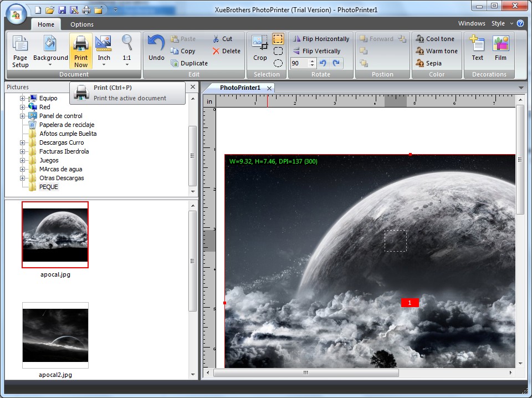Rotate the picture counterclockwise

tap(323, 63)
